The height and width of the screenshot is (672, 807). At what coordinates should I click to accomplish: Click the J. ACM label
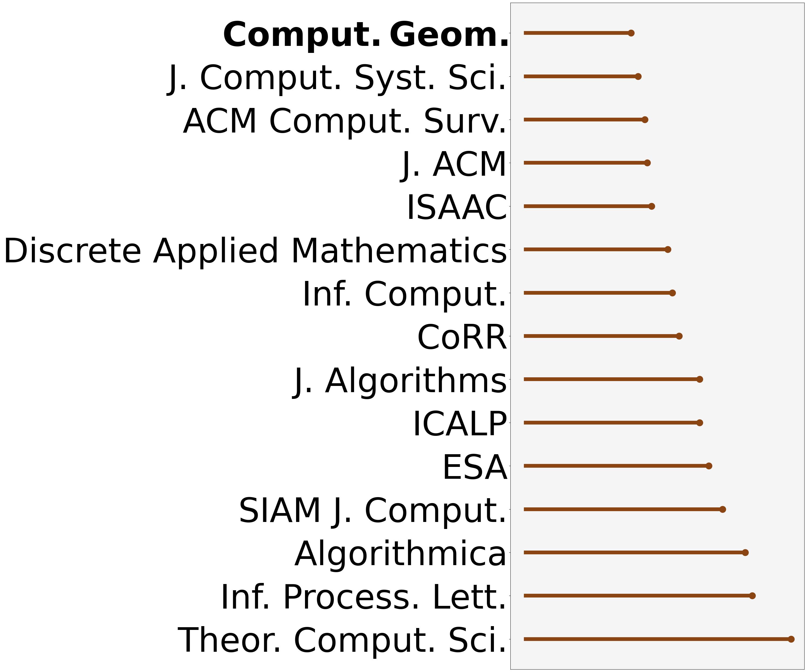(x=454, y=164)
